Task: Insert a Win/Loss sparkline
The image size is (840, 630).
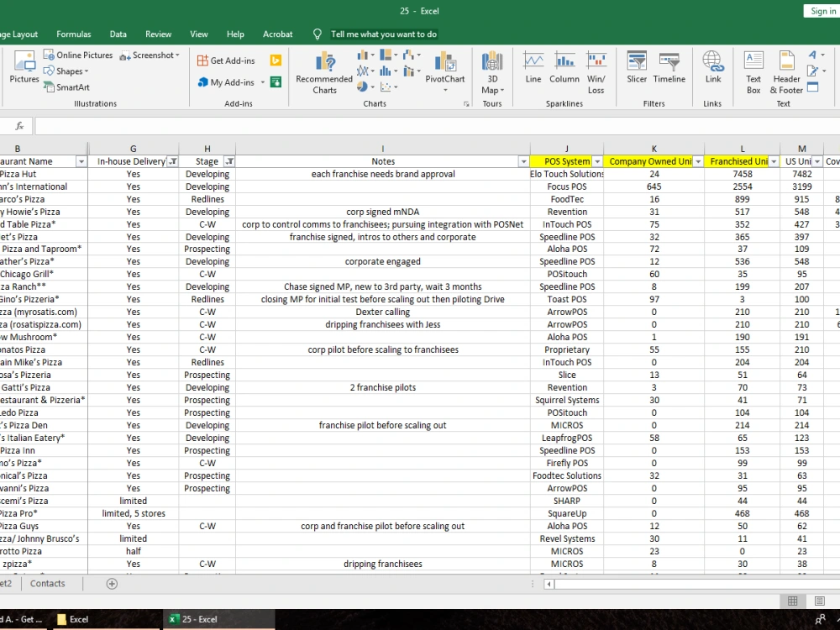Action: click(596, 73)
